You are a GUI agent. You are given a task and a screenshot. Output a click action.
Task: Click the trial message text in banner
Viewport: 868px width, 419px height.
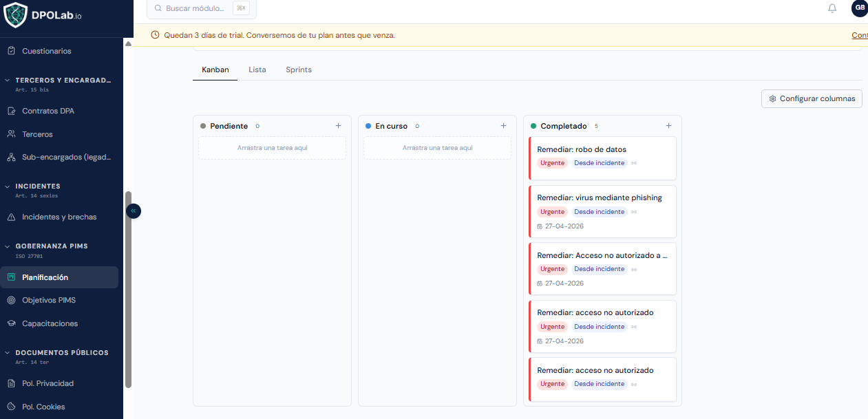point(279,35)
